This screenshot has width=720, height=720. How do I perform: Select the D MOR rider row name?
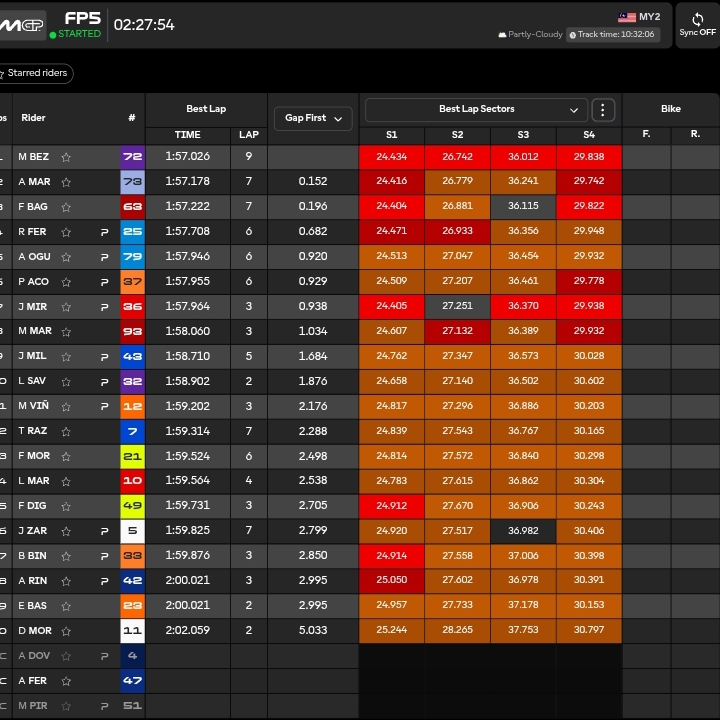coord(35,632)
